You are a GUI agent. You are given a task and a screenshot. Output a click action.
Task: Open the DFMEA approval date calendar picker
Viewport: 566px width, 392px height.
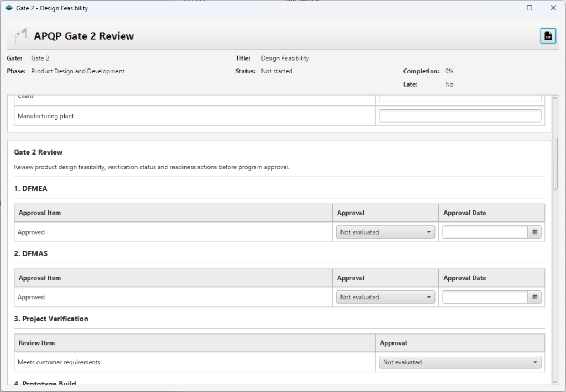534,232
